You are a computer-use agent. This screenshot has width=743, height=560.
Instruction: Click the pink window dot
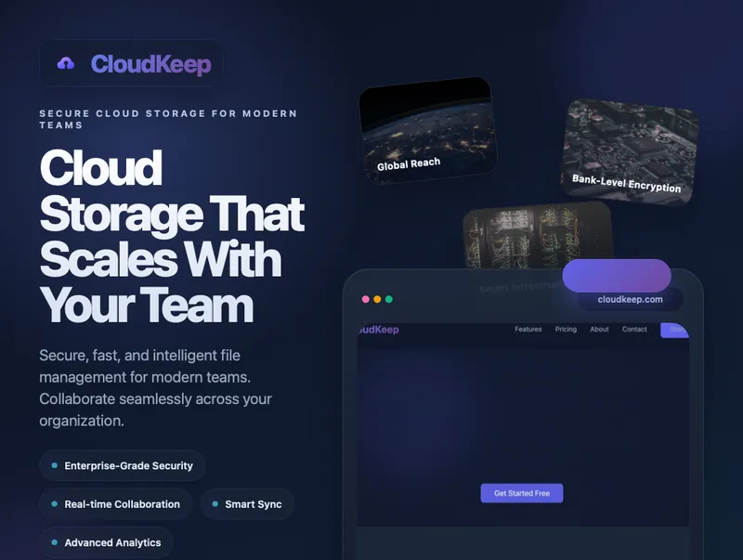365,299
